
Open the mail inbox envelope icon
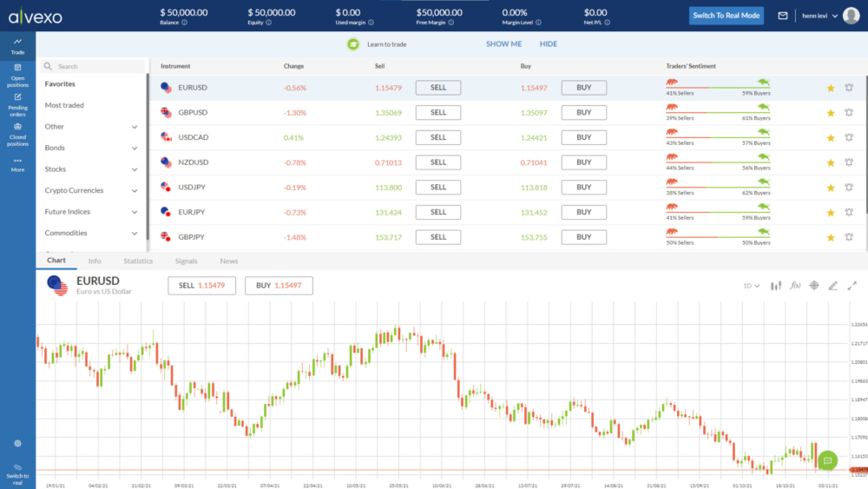[783, 16]
